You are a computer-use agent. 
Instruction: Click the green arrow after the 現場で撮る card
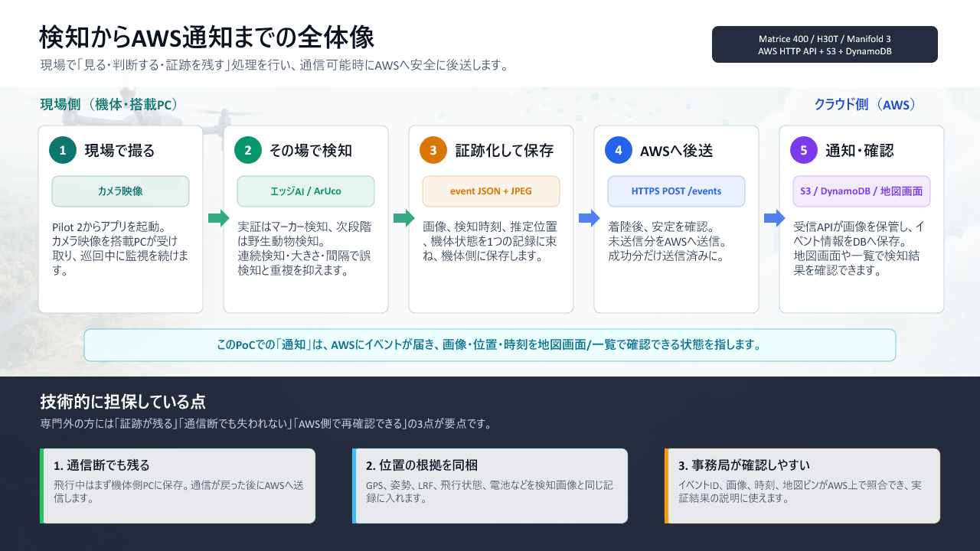219,218
